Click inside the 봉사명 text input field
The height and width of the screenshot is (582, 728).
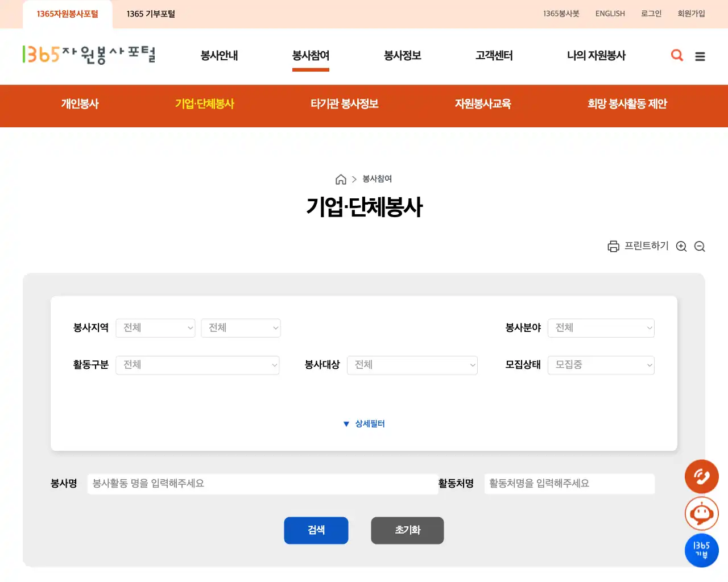(262, 484)
